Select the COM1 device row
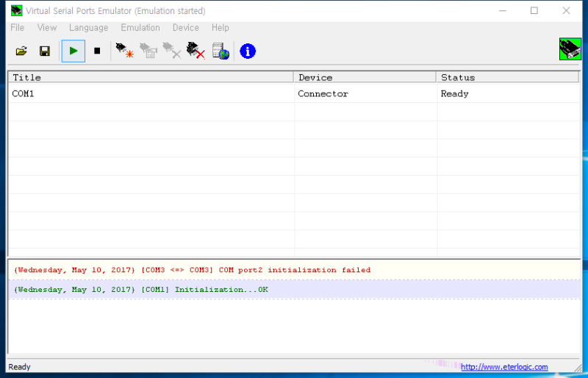The image size is (588, 378). [x=294, y=93]
